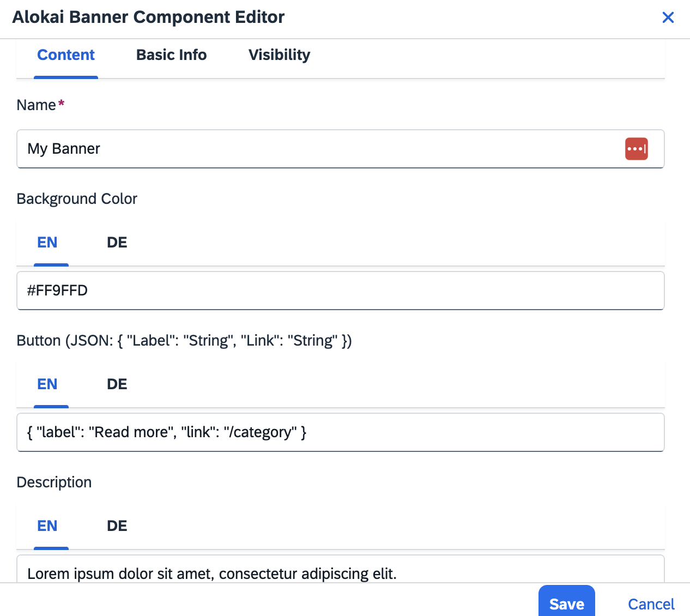Click the Alokai Banner Component Editor title
Viewport: 690px width, 616px height.
(148, 17)
